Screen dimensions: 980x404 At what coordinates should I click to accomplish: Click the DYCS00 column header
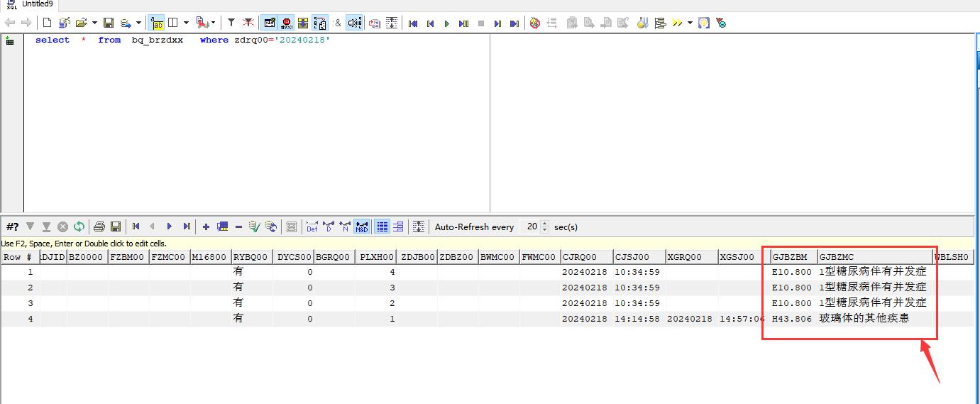(294, 257)
